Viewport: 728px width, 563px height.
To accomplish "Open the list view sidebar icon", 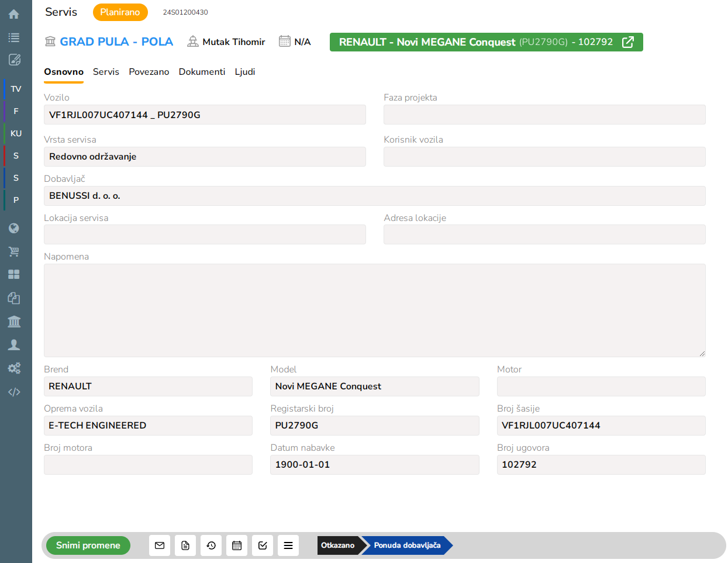I will coord(14,37).
